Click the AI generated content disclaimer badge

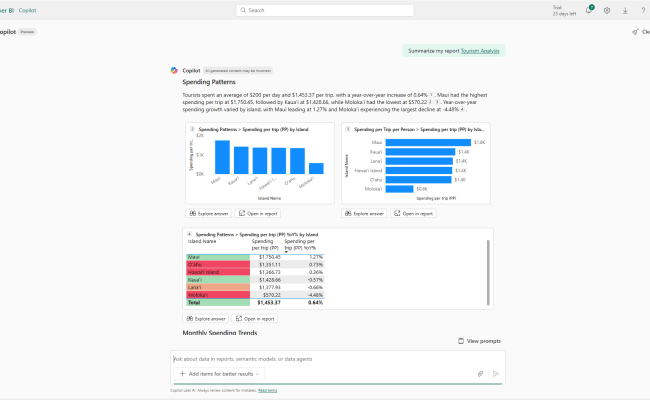click(238, 71)
